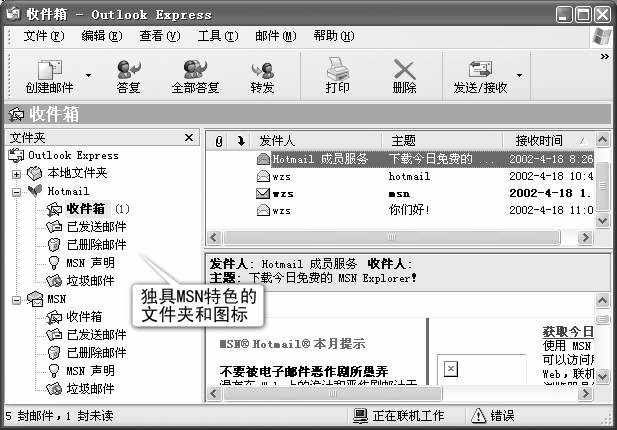
Task: Click the message list scroll-left arrow
Action: [x=214, y=237]
